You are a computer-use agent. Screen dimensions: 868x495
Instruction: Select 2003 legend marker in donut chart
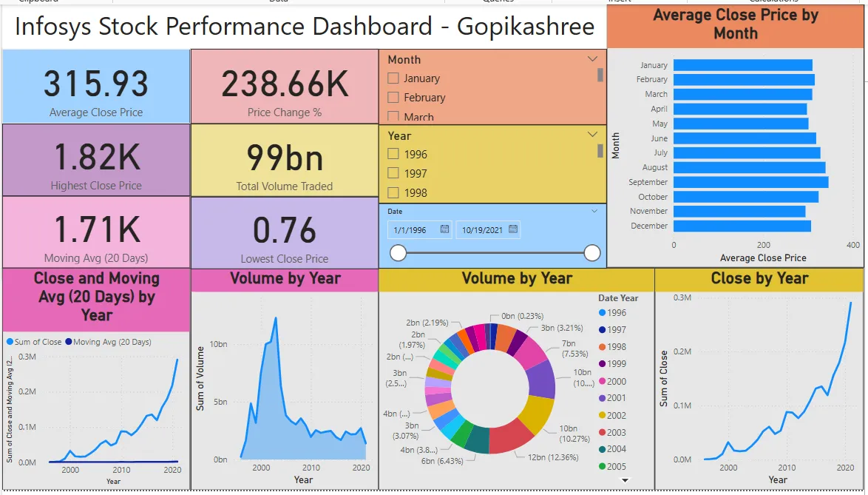click(x=603, y=432)
